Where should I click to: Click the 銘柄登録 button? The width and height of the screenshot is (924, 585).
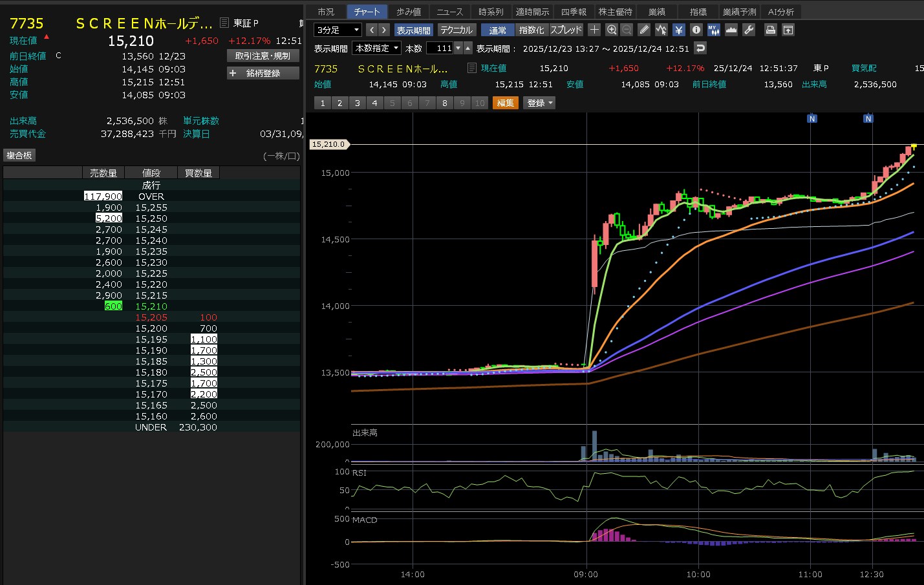pos(263,73)
